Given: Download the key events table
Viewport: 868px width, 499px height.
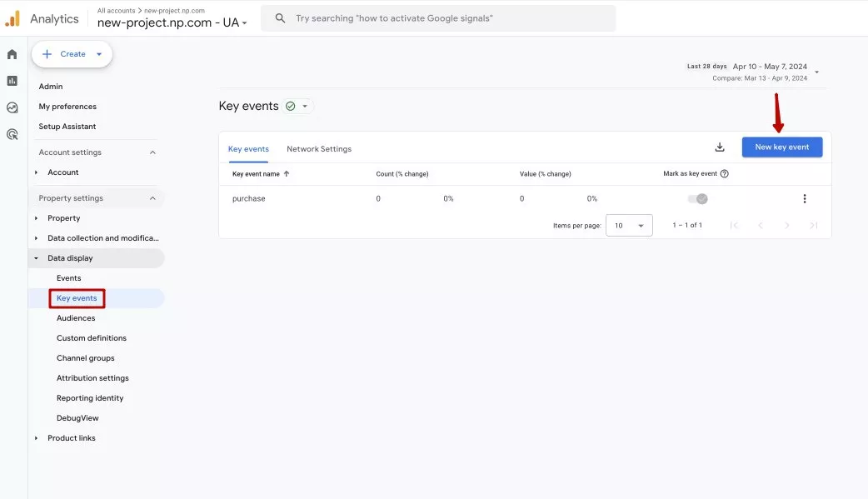Looking at the screenshot, I should tap(720, 147).
